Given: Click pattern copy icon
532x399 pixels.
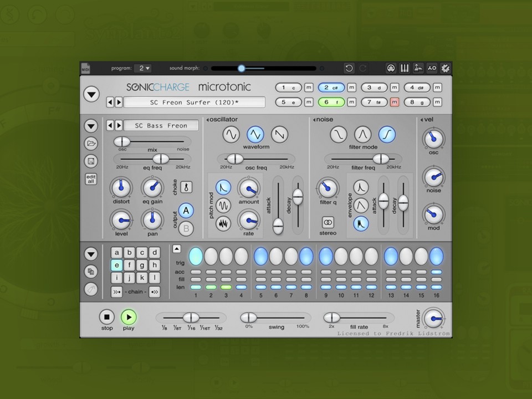Looking at the screenshot, I should pyautogui.click(x=91, y=272).
